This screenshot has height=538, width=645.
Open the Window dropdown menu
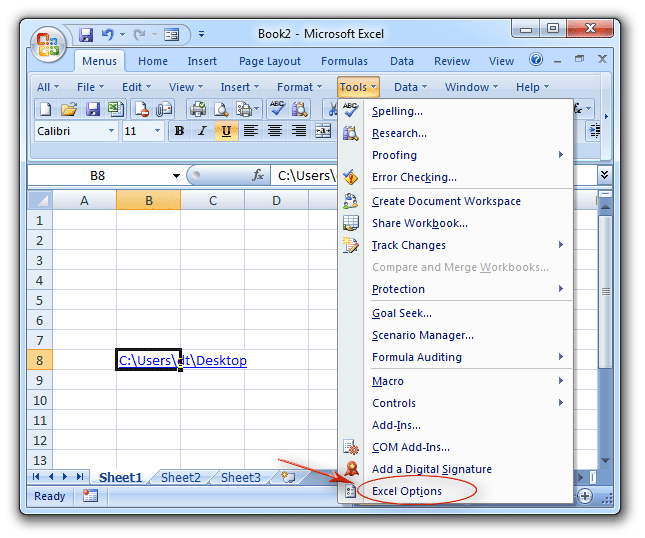coord(471,87)
